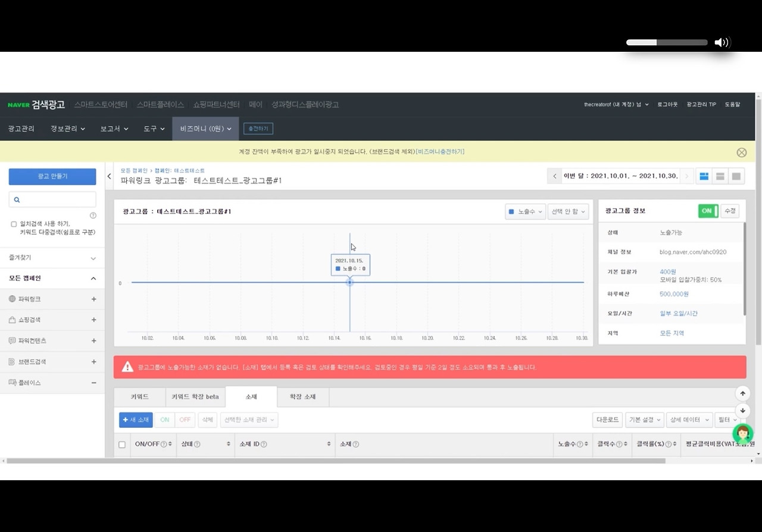Click the scroll-to-bottom arrow button
Image resolution: width=762 pixels, height=532 pixels.
coord(742,411)
